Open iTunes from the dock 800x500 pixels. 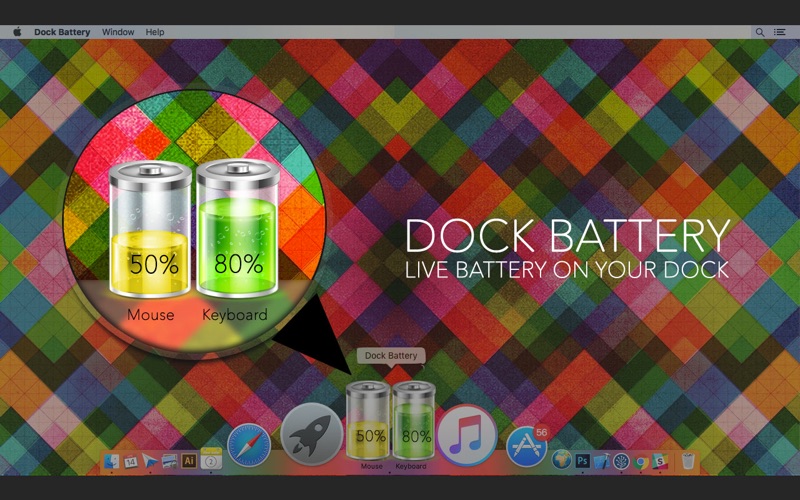(466, 436)
